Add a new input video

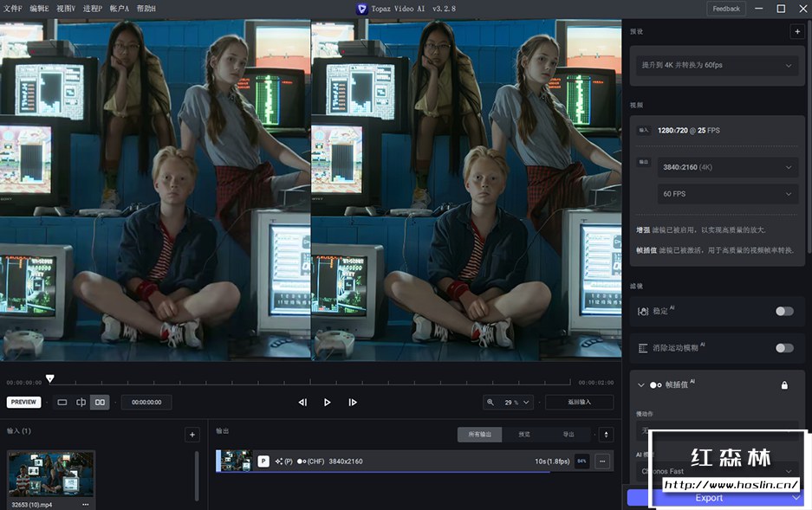192,435
